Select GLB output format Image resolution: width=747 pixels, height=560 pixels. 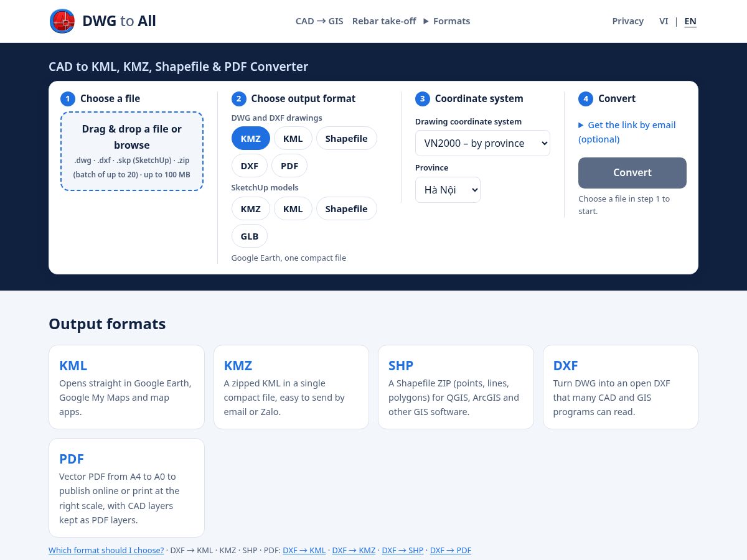coord(250,236)
